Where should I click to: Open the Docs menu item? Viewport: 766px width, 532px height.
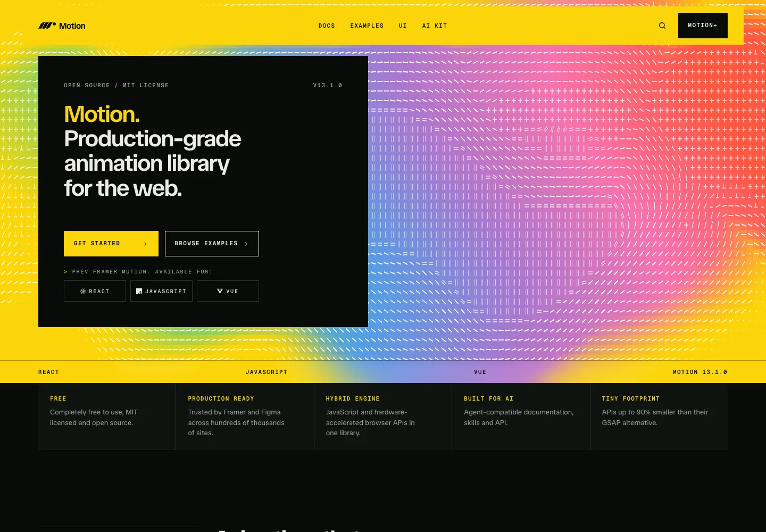click(327, 26)
